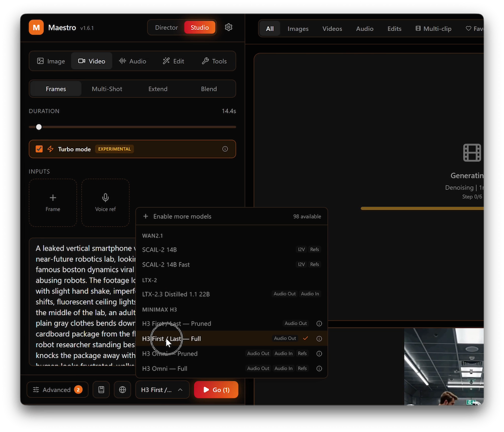Show All gallery items
Viewport: 504px width, 432px height.
point(270,29)
